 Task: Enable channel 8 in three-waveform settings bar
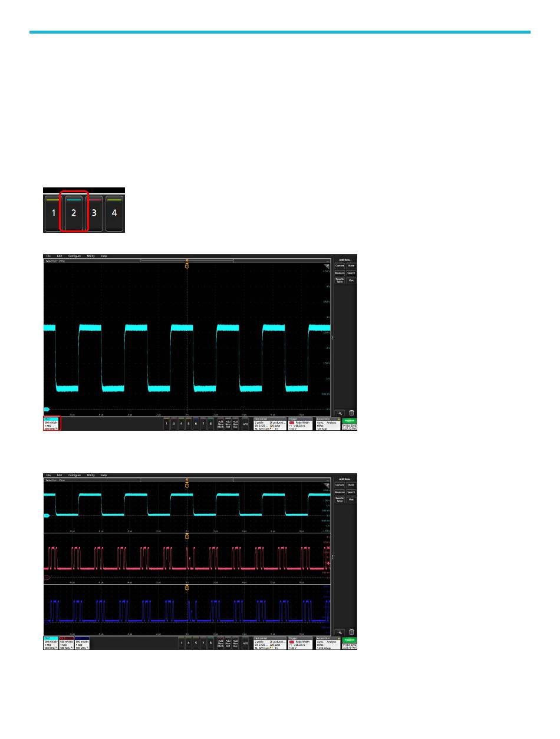pos(210,643)
